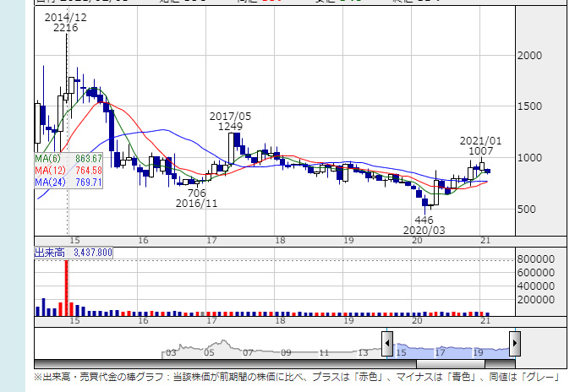Screen dimensions: 575x392
Task: Click the 2017/05 peak label 1249
Action: (230, 127)
